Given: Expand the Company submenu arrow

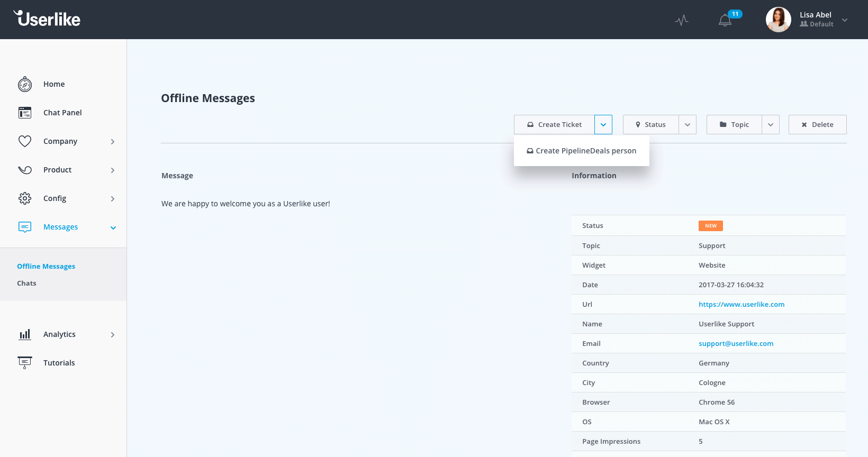Looking at the screenshot, I should (x=113, y=142).
